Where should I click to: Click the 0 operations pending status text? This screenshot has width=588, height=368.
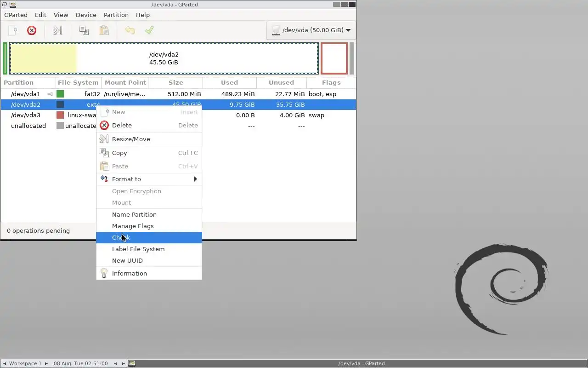39,231
